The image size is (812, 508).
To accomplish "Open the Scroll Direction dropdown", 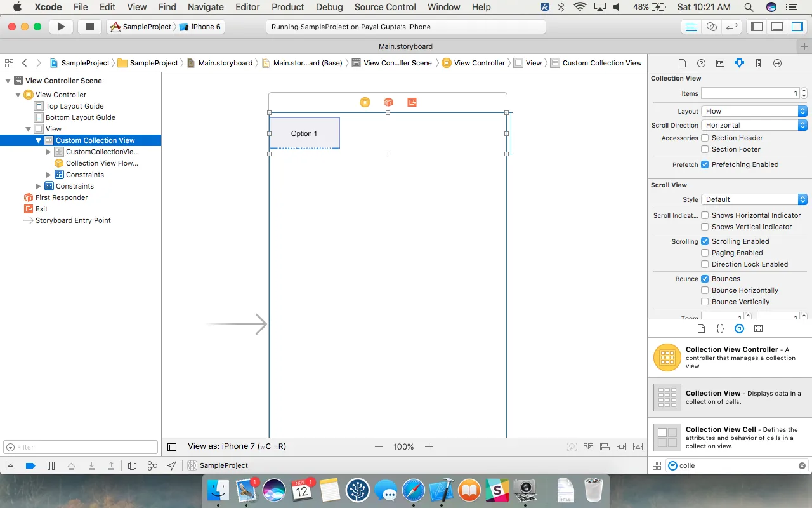I will pos(754,125).
